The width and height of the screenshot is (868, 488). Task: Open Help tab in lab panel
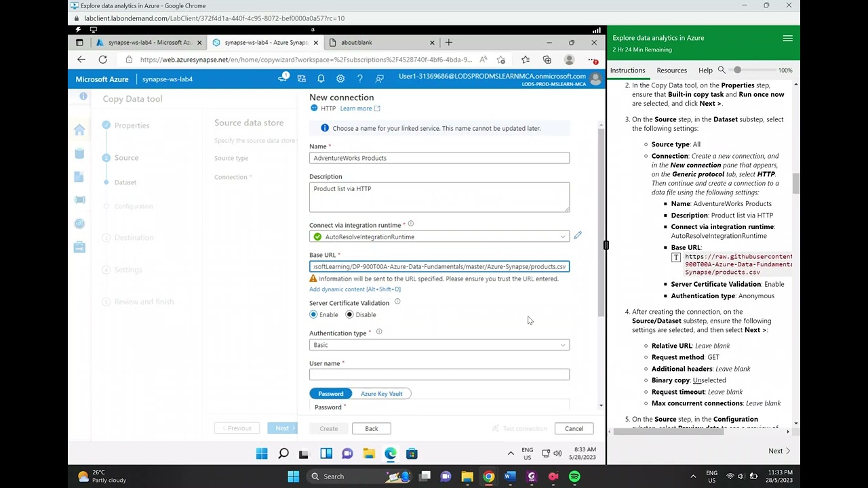(x=705, y=70)
